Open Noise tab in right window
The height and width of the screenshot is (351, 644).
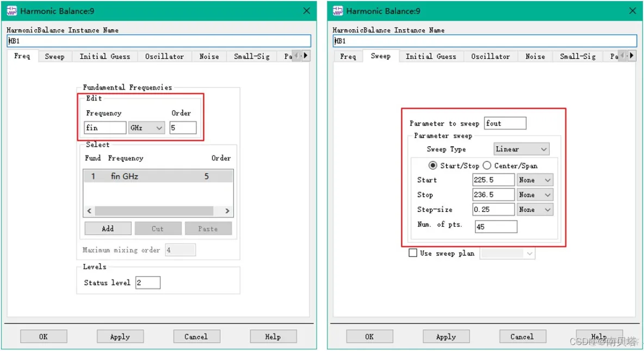pos(535,57)
